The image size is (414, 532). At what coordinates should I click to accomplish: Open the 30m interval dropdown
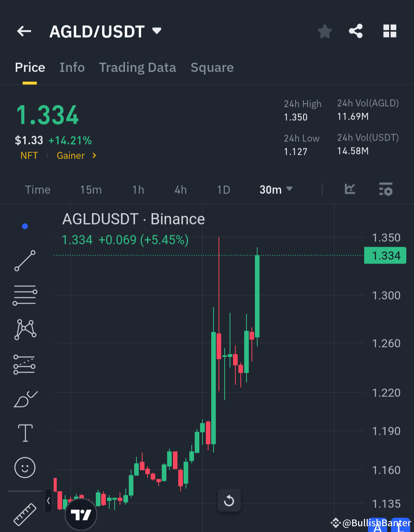pos(276,189)
